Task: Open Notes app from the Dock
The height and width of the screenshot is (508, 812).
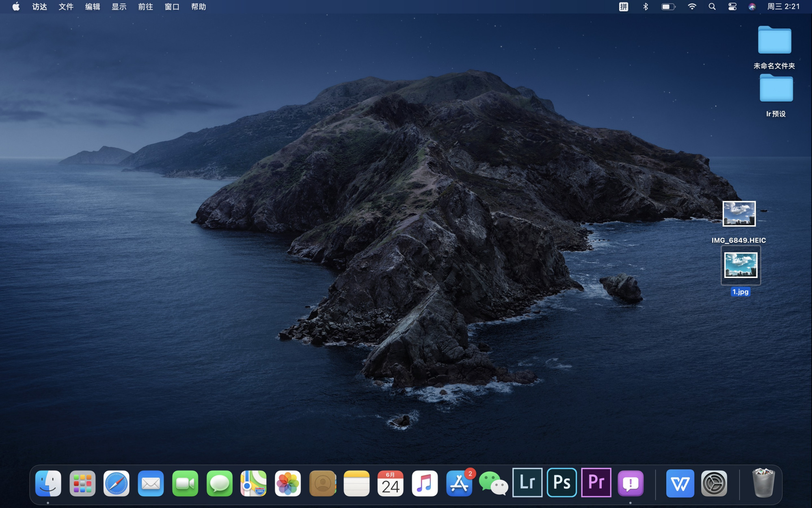Action: click(x=356, y=483)
